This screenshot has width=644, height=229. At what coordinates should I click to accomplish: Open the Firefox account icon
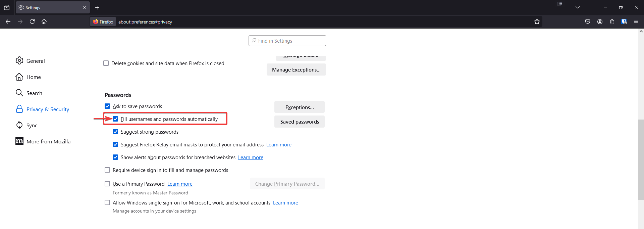tap(600, 21)
